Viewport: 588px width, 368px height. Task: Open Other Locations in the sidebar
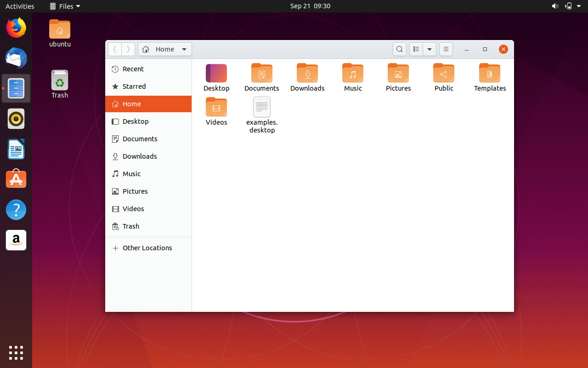click(x=148, y=248)
